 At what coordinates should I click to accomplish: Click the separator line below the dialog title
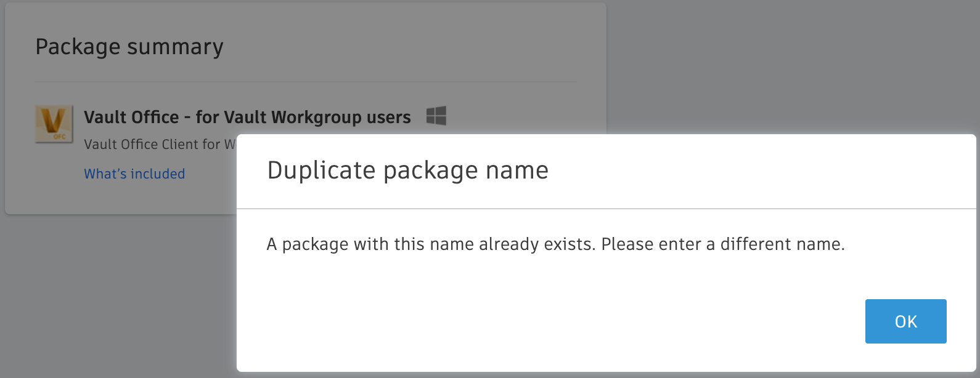(x=606, y=209)
